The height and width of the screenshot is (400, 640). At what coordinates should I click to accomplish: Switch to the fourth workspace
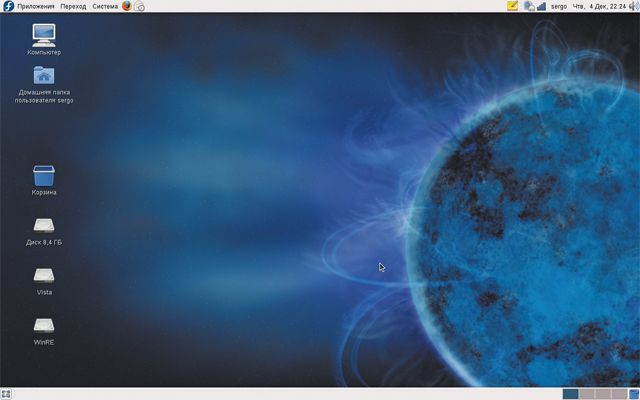click(x=619, y=394)
